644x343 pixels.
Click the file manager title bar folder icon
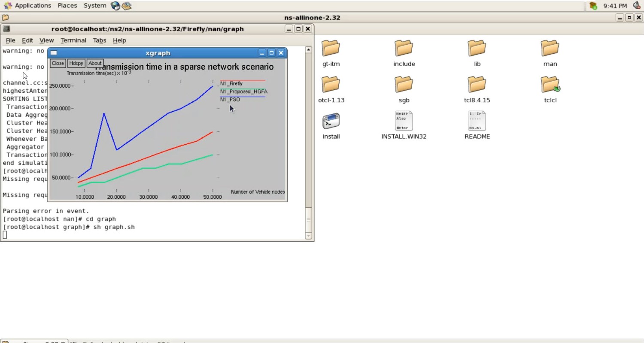(5, 18)
